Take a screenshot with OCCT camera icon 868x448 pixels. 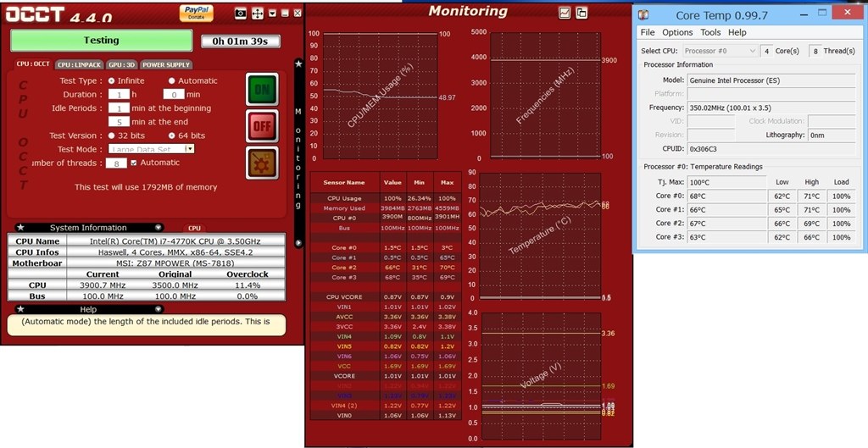click(241, 14)
